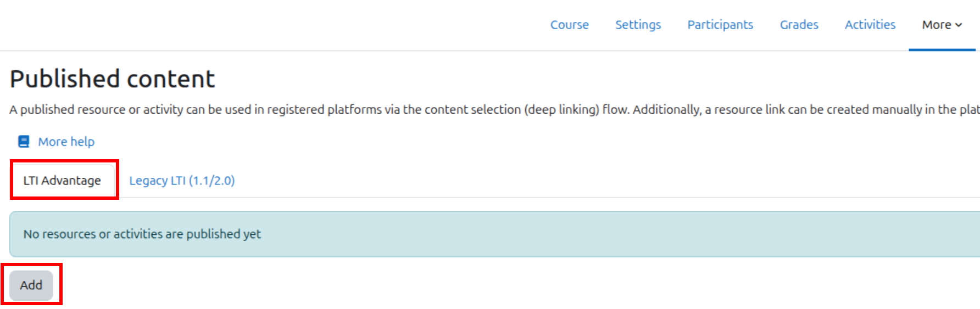Go to the Course page
This screenshot has height=309, width=980.
coord(569,25)
